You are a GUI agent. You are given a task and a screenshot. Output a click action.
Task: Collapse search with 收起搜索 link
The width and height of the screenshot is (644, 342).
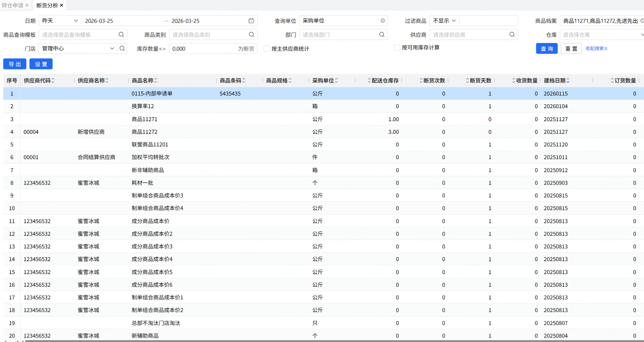pos(596,48)
